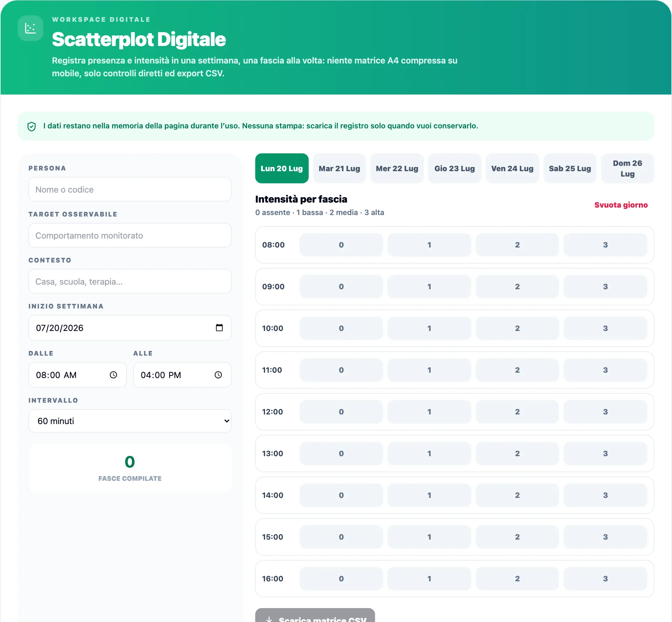
Task: Set intensity 3 for the 08:00 slot
Action: (x=605, y=245)
